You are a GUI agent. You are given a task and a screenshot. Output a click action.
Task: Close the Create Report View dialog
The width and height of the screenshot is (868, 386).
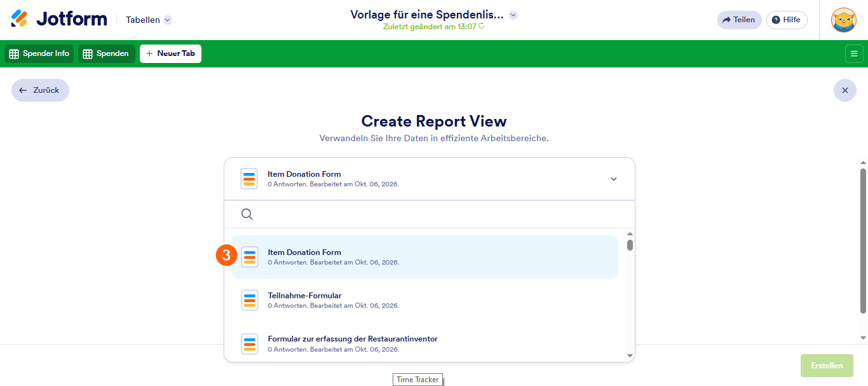pyautogui.click(x=845, y=90)
